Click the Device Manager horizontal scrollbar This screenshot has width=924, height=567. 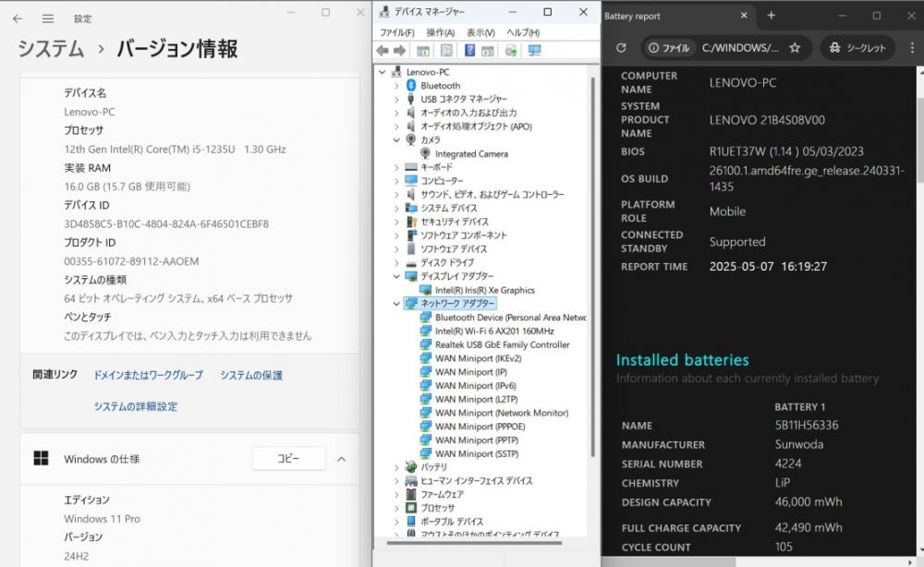pyautogui.click(x=474, y=543)
